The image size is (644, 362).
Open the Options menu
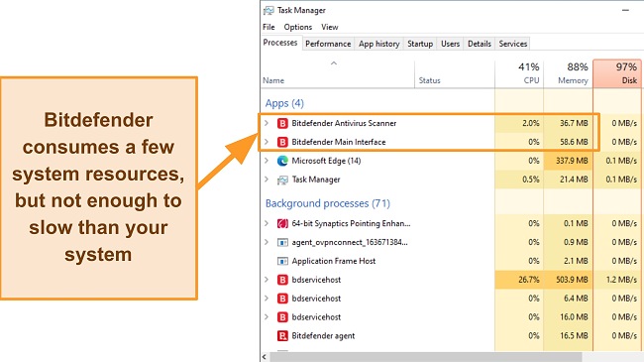[x=298, y=27]
